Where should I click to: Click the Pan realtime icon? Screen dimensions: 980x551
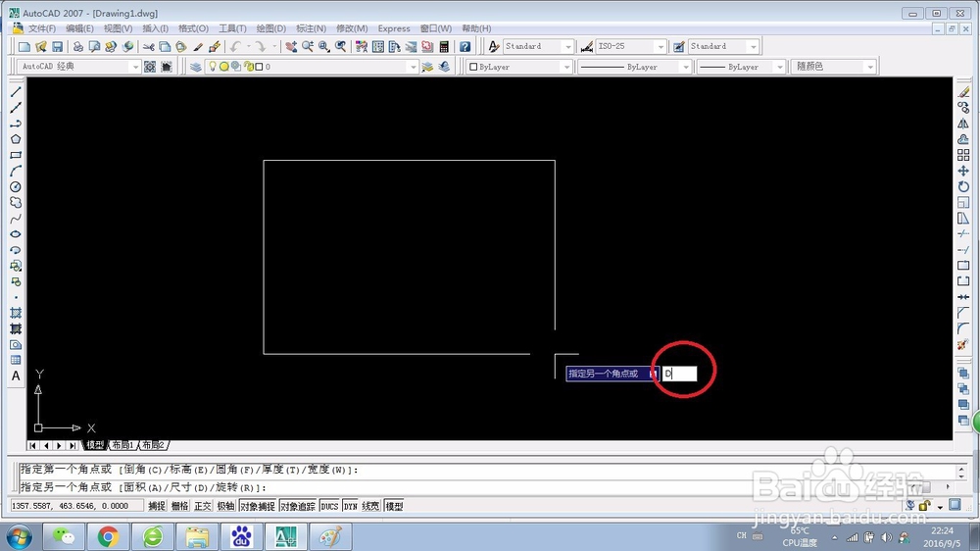pos(291,46)
